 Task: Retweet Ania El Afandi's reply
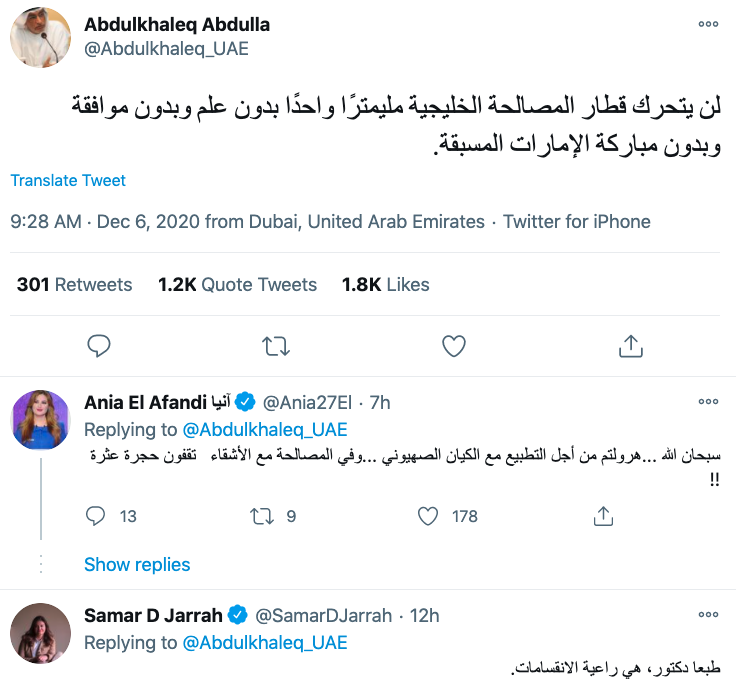pyautogui.click(x=259, y=516)
